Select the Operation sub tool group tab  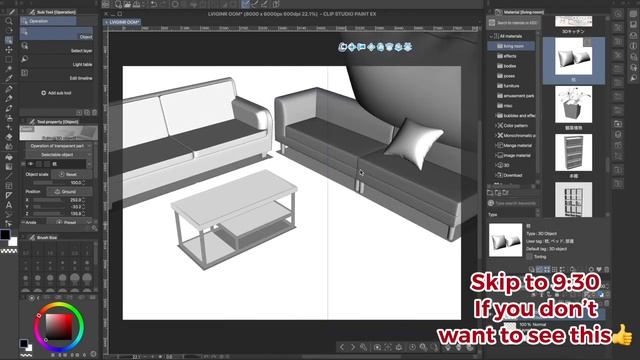point(48,21)
